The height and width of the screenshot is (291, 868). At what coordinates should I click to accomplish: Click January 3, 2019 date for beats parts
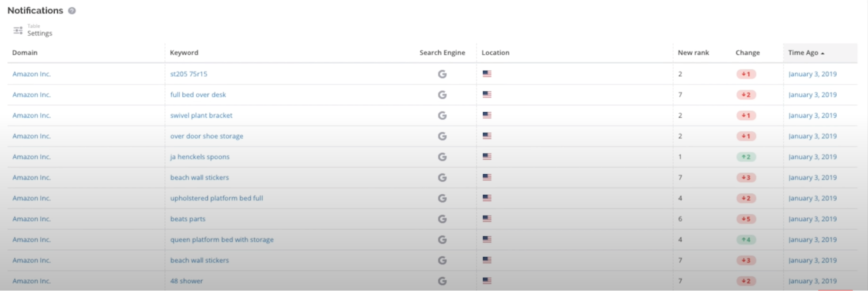coord(812,219)
